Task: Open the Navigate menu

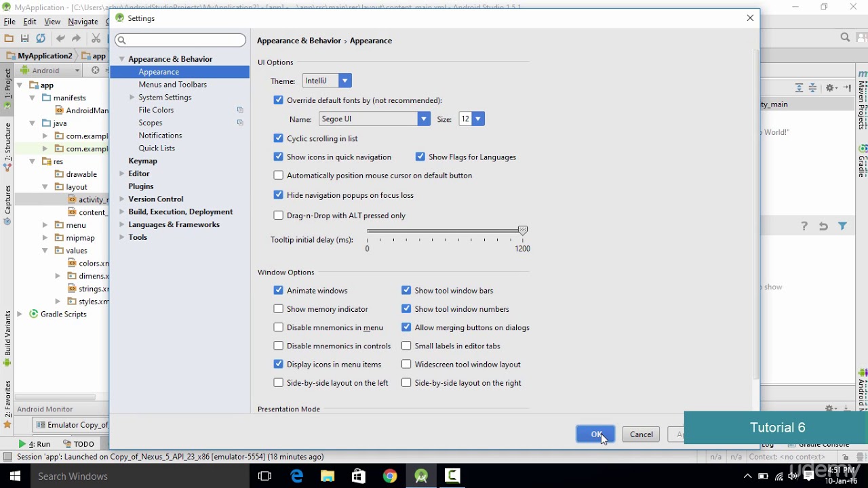Action: click(x=83, y=22)
